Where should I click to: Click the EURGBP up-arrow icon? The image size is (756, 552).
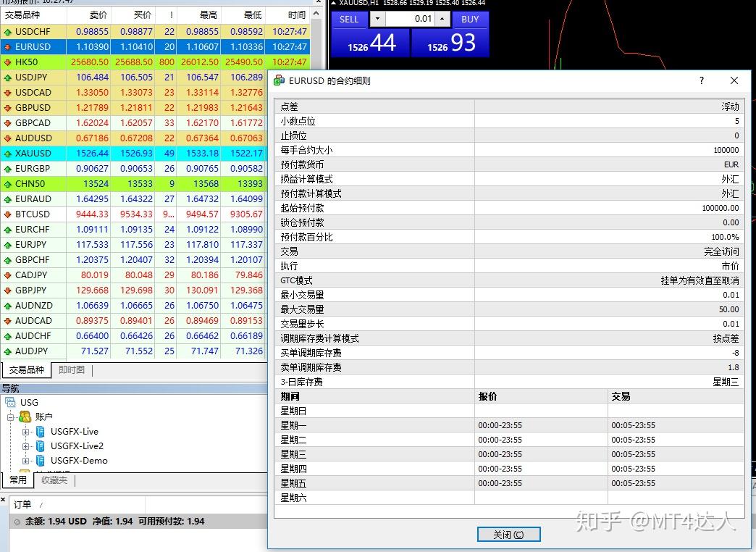click(x=7, y=169)
